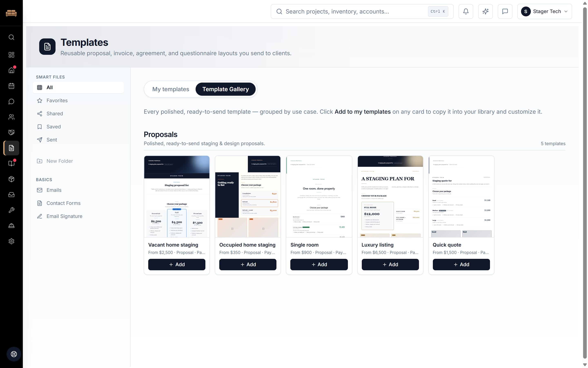
Task: Open the calendar icon in sidebar
Action: [11, 86]
